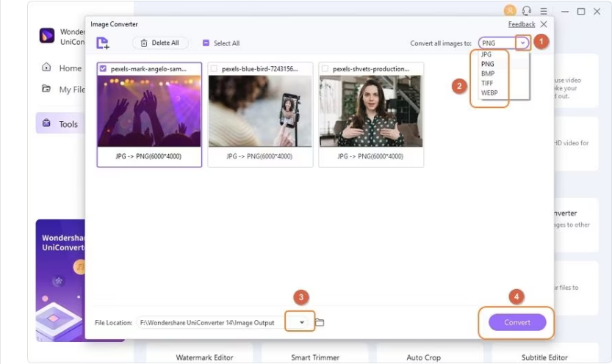Expand the output format dropdown arrow
Screen dimensions: 612x364
point(522,43)
